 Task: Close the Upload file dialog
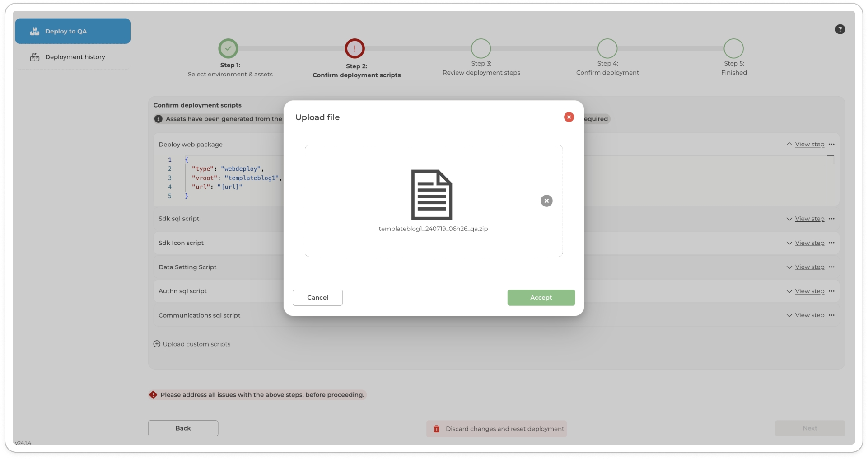[x=569, y=117]
